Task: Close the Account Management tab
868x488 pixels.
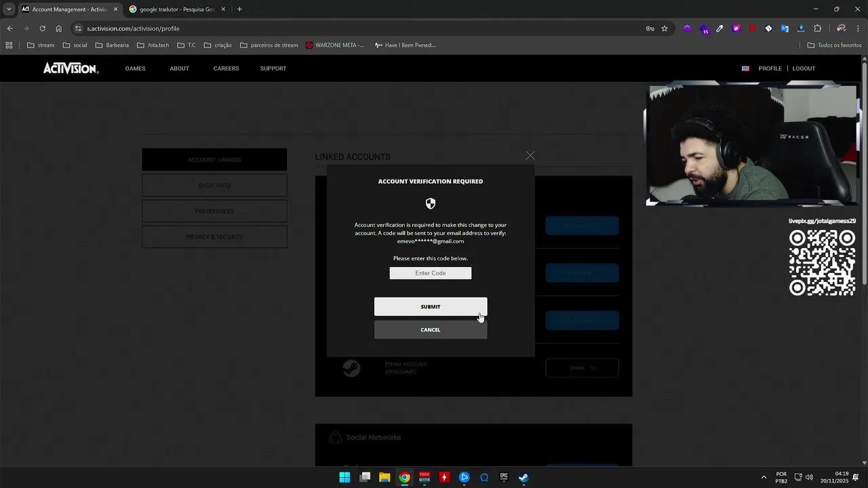Action: point(115,9)
